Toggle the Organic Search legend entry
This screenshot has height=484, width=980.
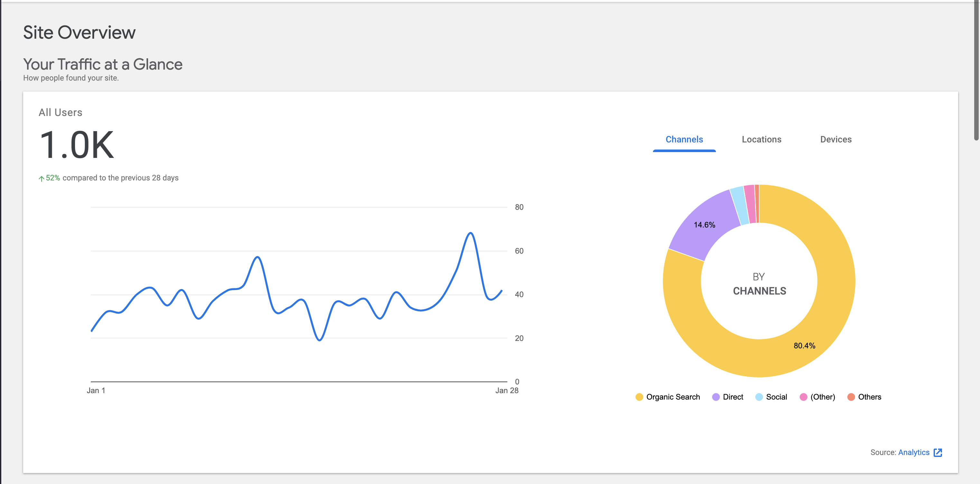[x=674, y=397]
